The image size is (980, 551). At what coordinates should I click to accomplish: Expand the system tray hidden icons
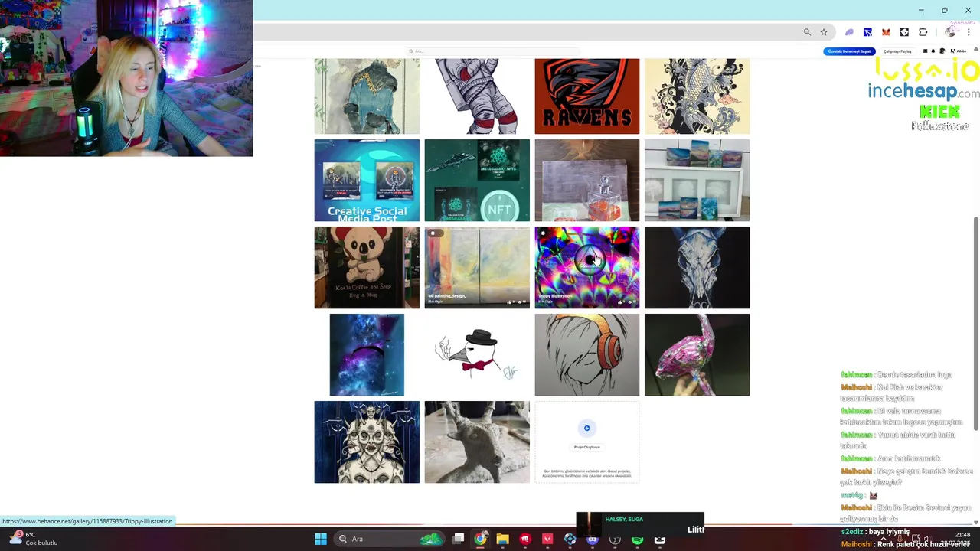coord(883,539)
